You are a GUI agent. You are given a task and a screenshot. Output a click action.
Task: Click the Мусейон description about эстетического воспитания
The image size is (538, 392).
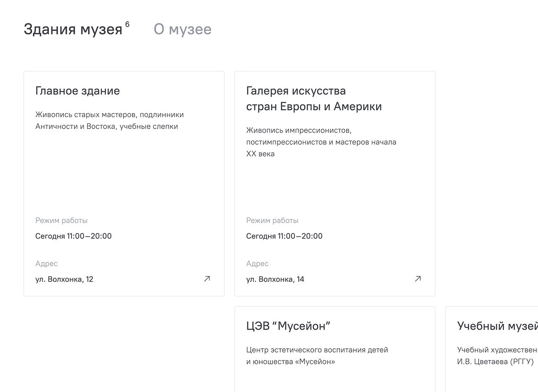tap(317, 356)
